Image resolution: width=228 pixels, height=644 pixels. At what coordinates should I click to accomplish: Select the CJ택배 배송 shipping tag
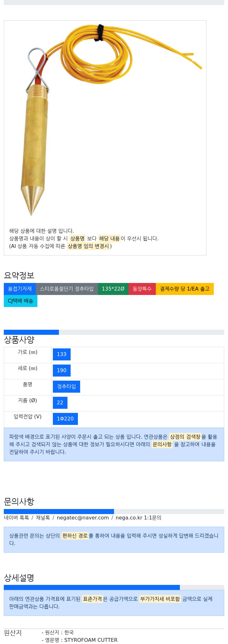click(21, 301)
